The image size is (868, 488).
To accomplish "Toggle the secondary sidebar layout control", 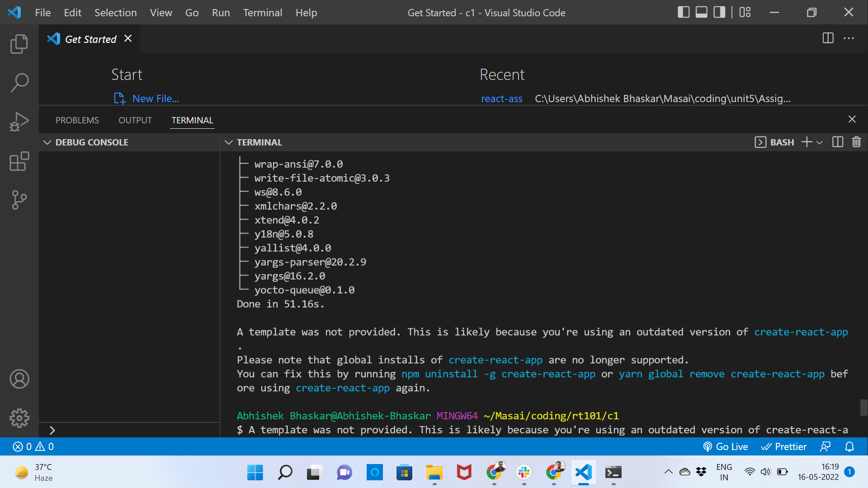I will [718, 12].
